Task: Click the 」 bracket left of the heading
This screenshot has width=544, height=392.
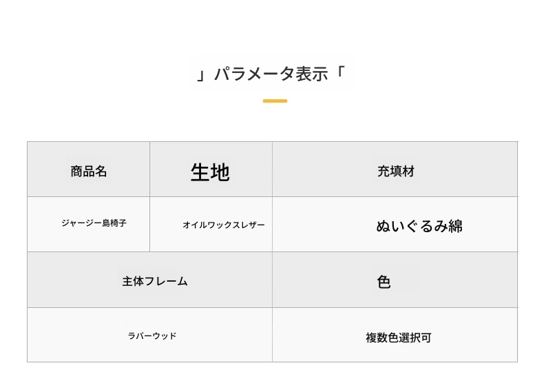Action: [x=201, y=74]
